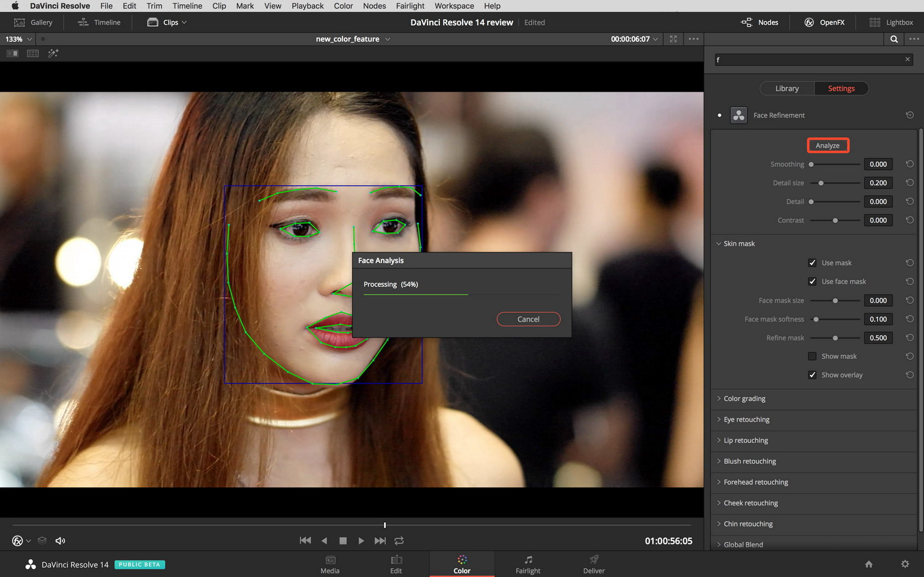Reset the Smoothing value
924x577 pixels.
910,164
